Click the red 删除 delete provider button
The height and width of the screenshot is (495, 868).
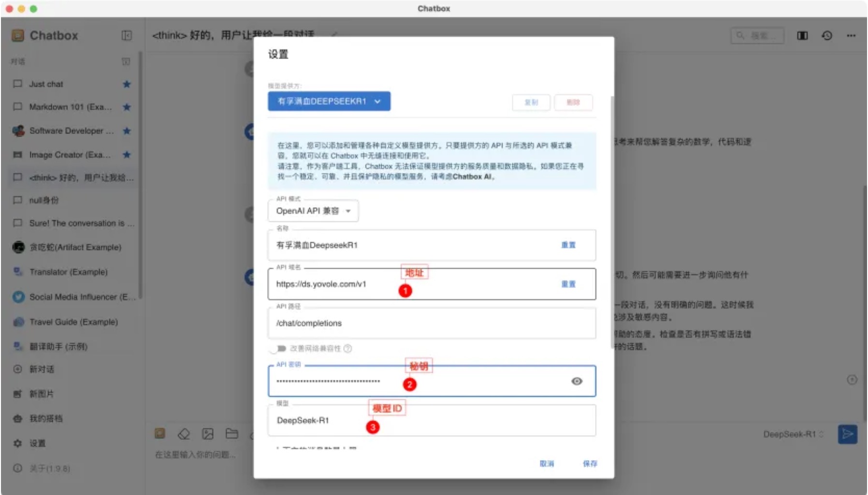(573, 102)
